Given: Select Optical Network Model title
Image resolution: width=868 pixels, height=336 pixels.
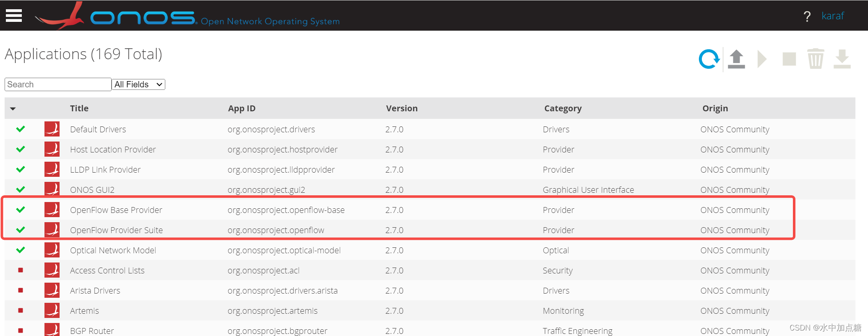Looking at the screenshot, I should [x=113, y=250].
